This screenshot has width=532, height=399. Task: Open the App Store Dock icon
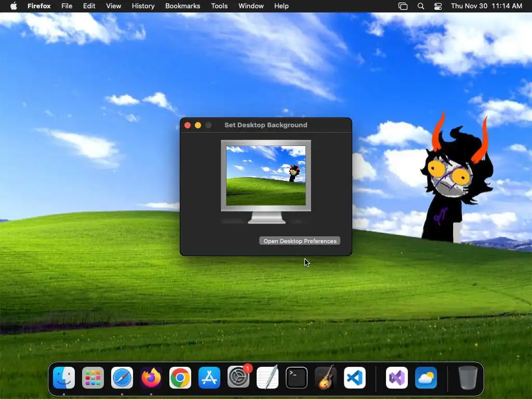click(209, 378)
